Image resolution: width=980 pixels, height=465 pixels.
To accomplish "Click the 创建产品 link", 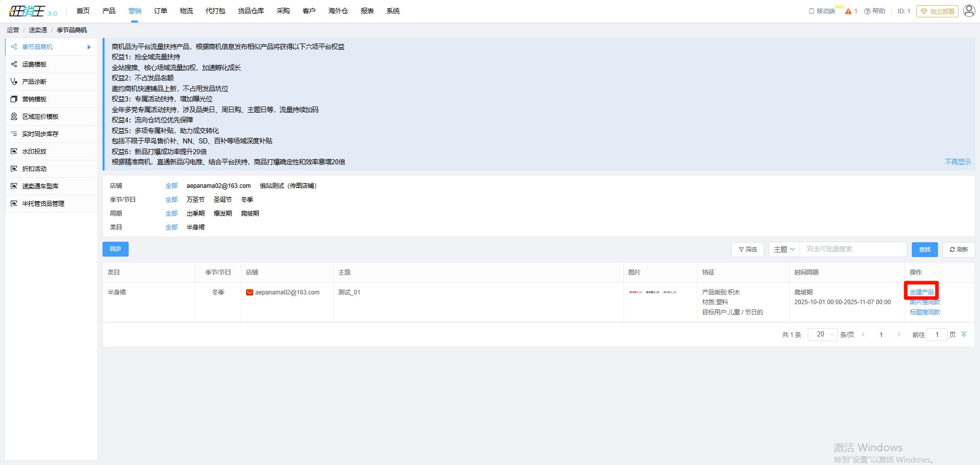I will coord(921,292).
